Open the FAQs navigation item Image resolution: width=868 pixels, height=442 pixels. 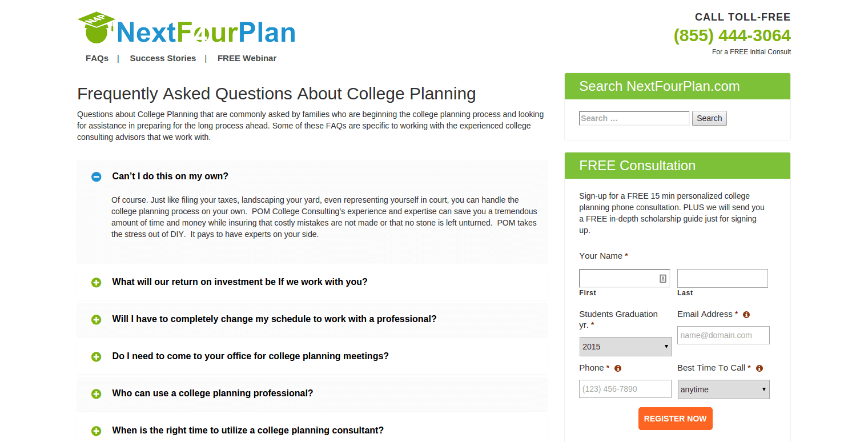(x=97, y=58)
